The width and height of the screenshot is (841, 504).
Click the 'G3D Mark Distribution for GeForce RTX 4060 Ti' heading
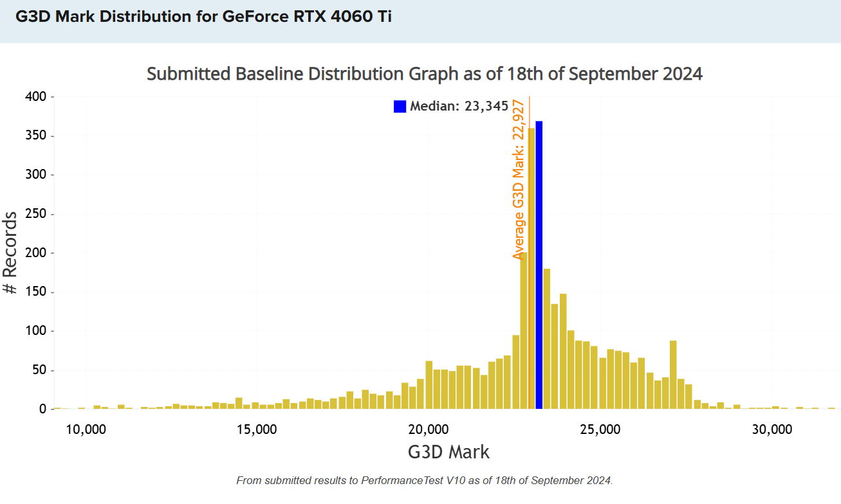[203, 17]
